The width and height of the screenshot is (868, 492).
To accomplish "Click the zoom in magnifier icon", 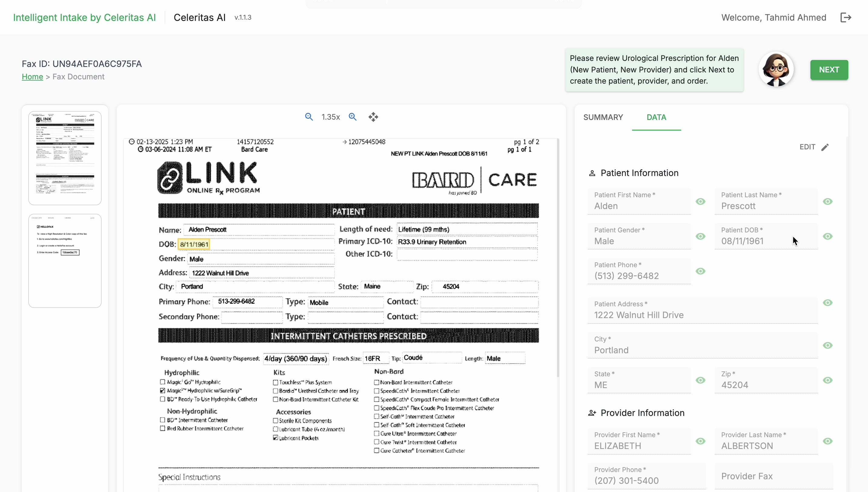I will [x=353, y=117].
